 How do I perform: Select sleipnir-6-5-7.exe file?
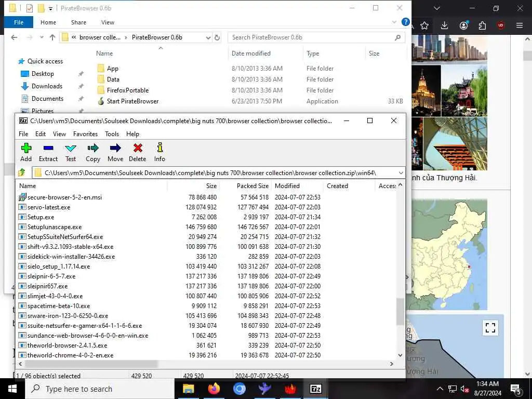51,276
